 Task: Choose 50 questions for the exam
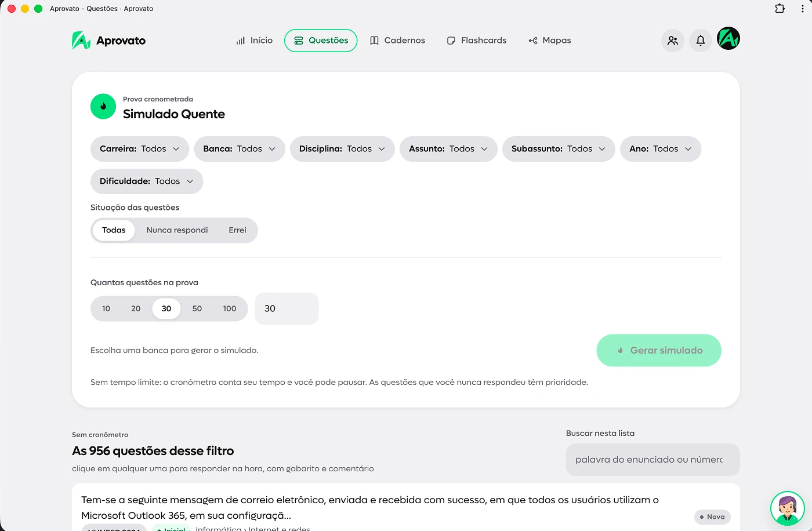[x=197, y=308]
